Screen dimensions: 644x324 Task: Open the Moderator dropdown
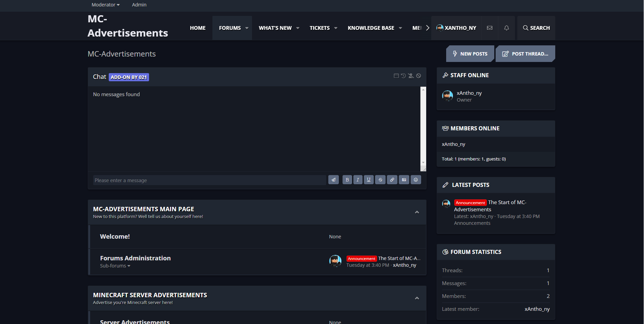[x=105, y=5]
